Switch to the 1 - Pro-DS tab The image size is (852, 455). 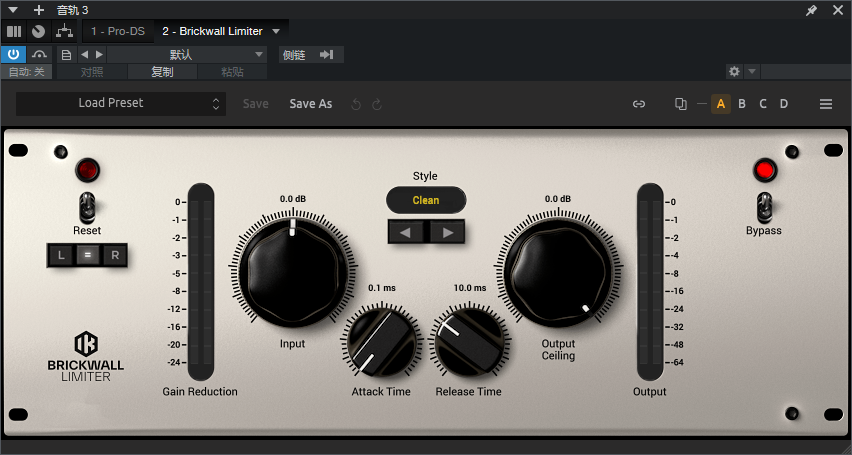click(x=118, y=32)
